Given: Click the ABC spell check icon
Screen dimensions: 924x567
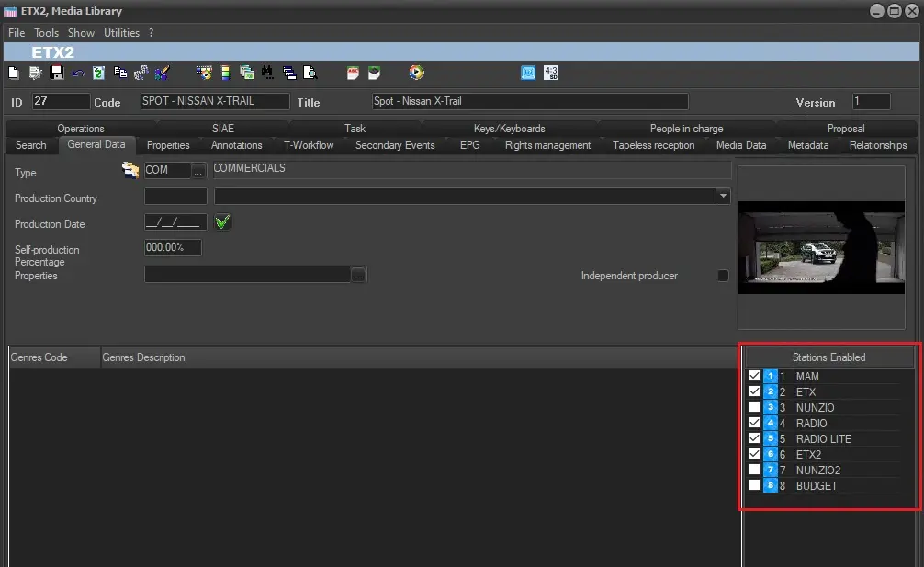Looking at the screenshot, I should click(x=353, y=73).
